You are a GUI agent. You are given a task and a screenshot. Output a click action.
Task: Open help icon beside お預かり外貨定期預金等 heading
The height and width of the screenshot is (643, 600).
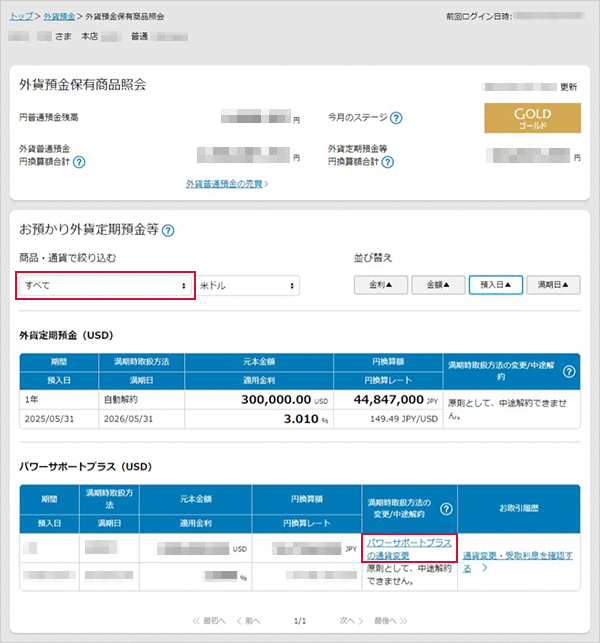pyautogui.click(x=168, y=230)
